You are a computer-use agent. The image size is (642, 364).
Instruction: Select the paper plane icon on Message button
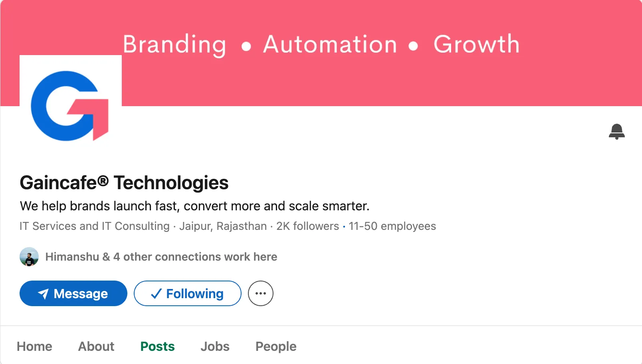43,293
